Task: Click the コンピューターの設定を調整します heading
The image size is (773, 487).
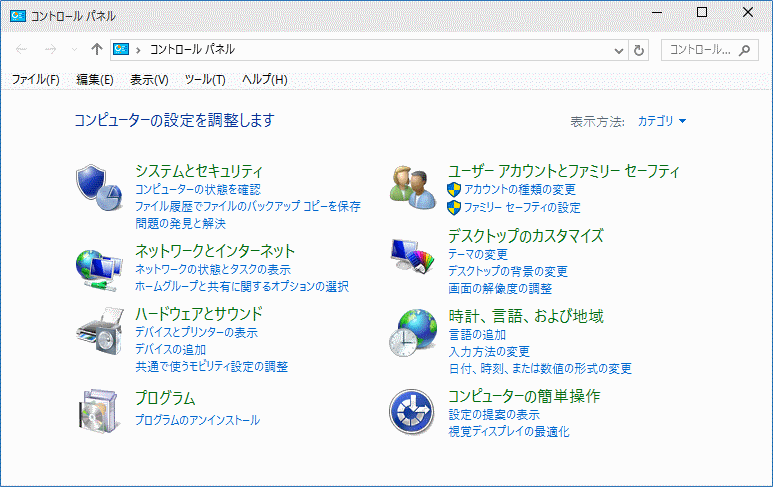Action: [174, 120]
